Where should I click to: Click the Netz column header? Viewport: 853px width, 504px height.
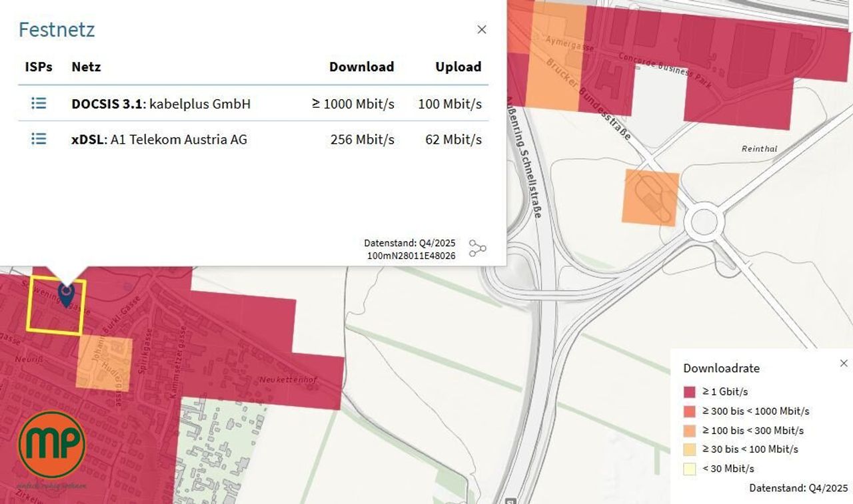point(86,67)
